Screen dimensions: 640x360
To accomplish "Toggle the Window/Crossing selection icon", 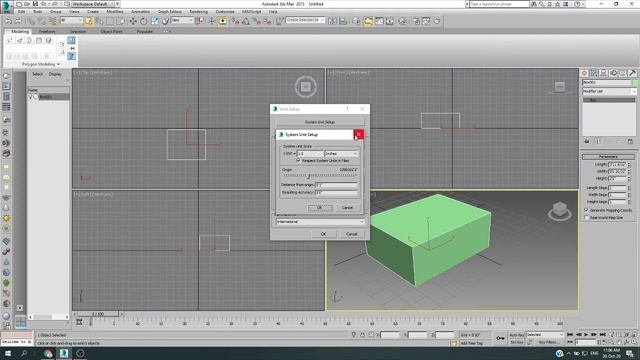I will click(120, 21).
